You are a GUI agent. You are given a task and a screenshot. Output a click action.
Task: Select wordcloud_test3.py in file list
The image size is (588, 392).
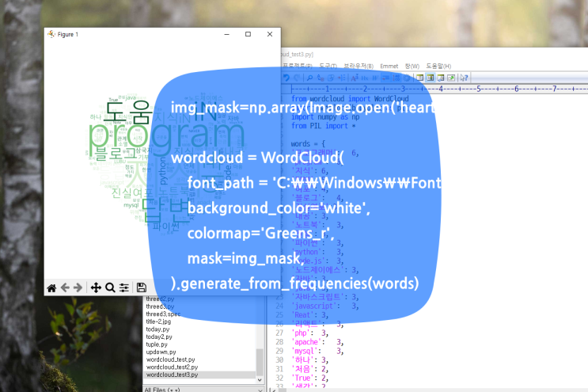click(x=172, y=375)
